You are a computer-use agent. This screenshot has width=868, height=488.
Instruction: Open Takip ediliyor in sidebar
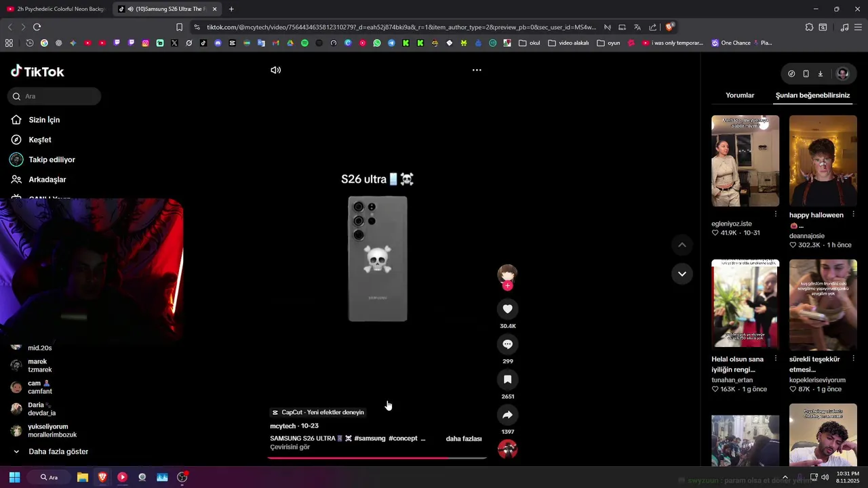(52, 160)
